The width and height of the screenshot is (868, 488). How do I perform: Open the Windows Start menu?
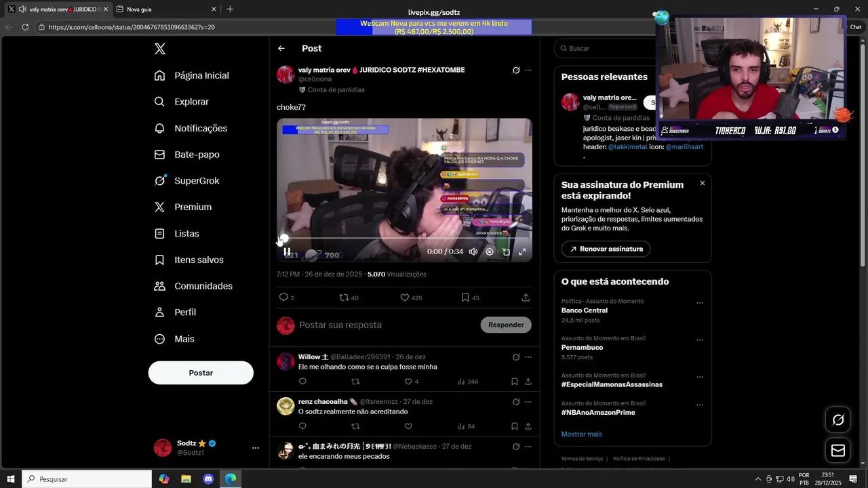pos(11,479)
